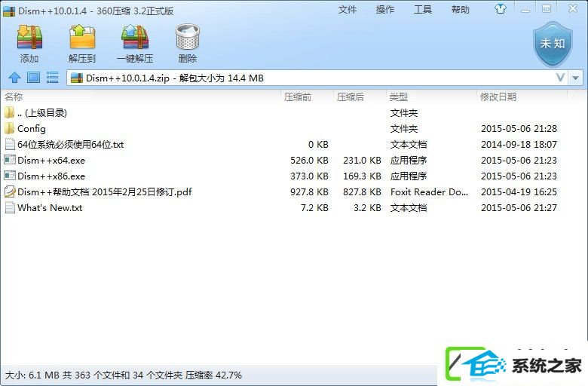Click the 未知 security shield badge

(x=553, y=44)
